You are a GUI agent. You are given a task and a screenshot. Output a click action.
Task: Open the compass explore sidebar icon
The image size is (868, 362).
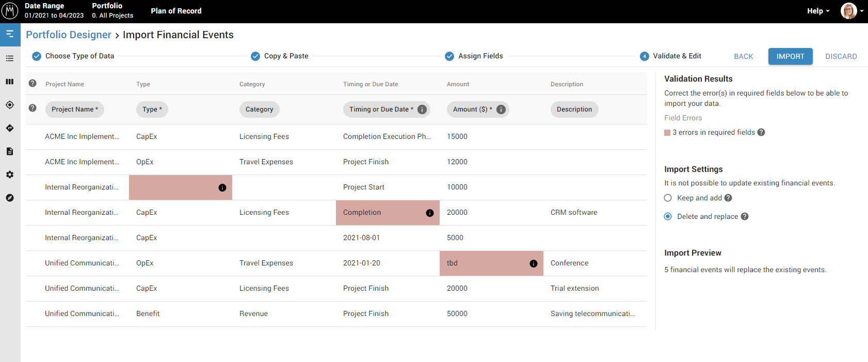coord(10,198)
